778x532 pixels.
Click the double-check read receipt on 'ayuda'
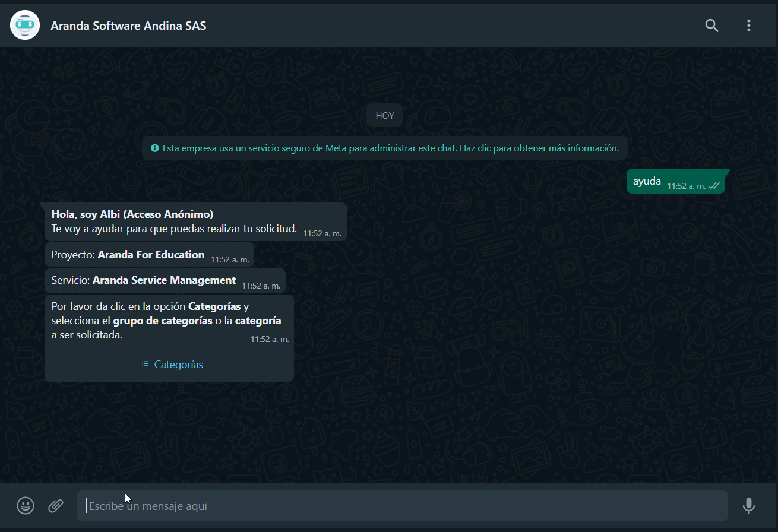coord(714,186)
